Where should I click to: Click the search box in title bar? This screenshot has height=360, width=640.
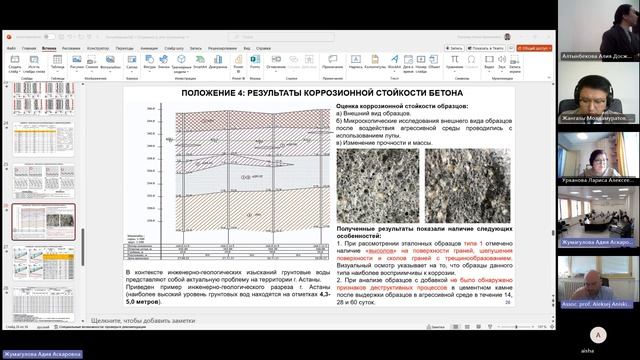tap(281, 37)
